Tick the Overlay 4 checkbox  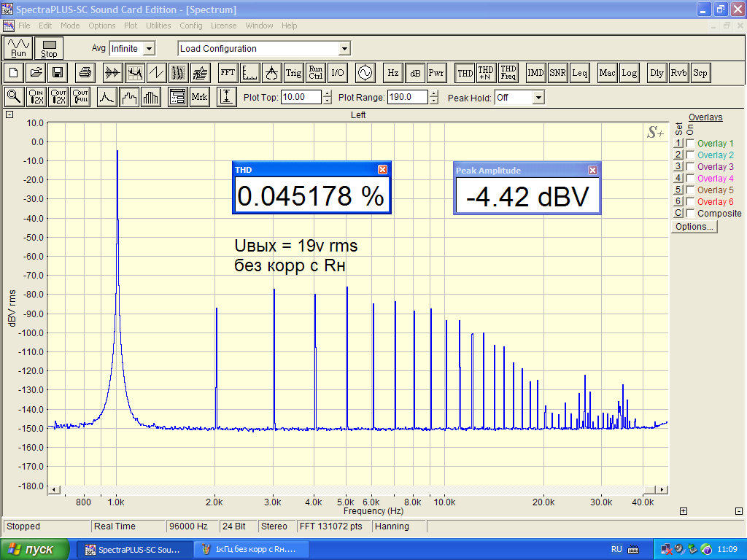click(690, 179)
